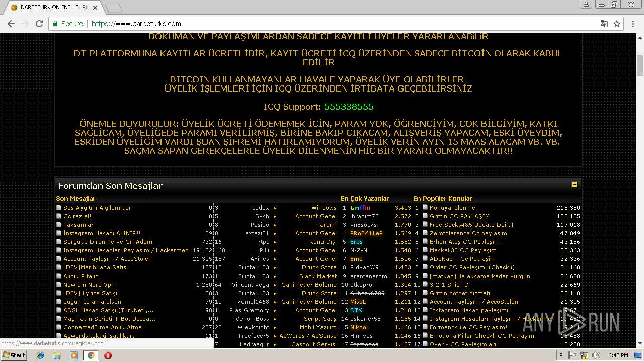Open thread İnstagram Hesabı ALINIR!!
The image size is (644, 362).
[x=102, y=233]
